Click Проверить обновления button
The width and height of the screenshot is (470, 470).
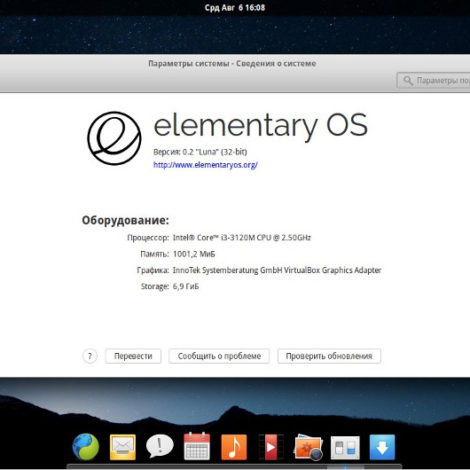pyautogui.click(x=329, y=356)
